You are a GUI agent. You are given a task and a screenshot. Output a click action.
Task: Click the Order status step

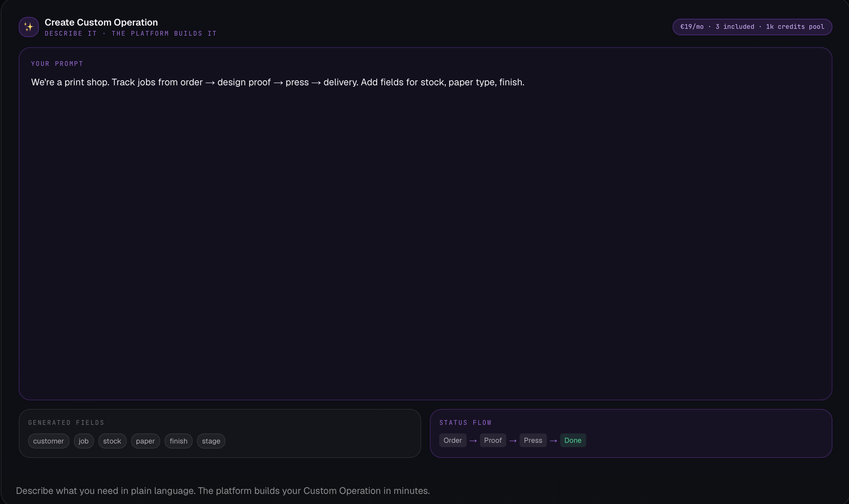[x=453, y=440]
